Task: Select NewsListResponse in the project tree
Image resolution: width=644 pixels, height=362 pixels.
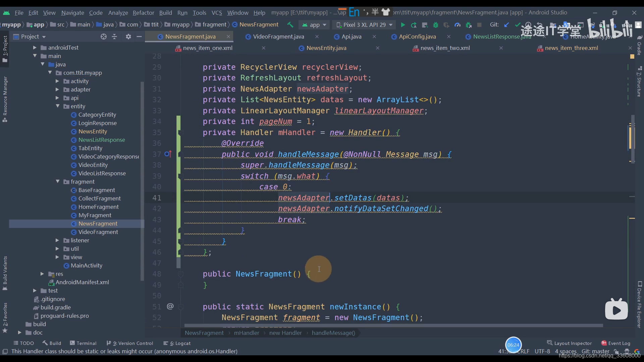Action: click(102, 140)
